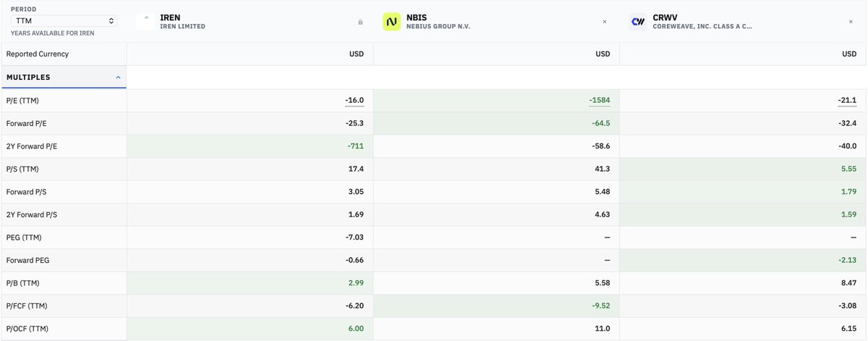
Task: Open the CRWV ticker link
Action: (x=664, y=17)
